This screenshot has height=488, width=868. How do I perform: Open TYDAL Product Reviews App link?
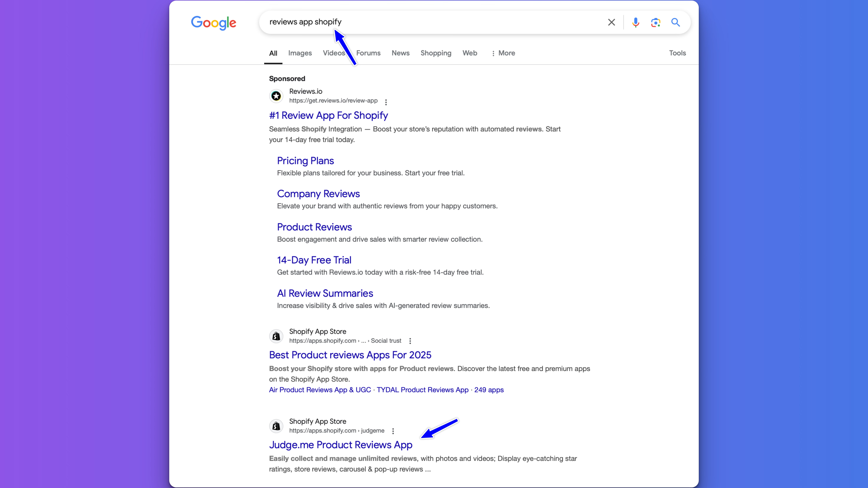[423, 390]
